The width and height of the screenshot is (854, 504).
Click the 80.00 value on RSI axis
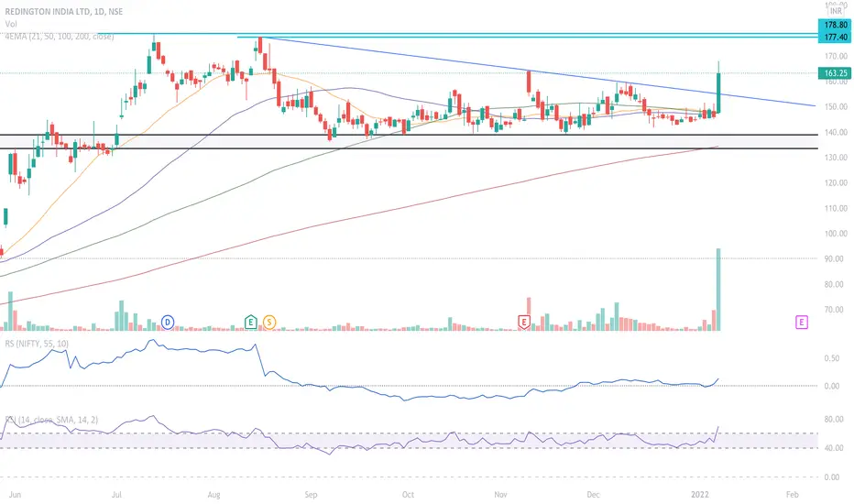834,420
